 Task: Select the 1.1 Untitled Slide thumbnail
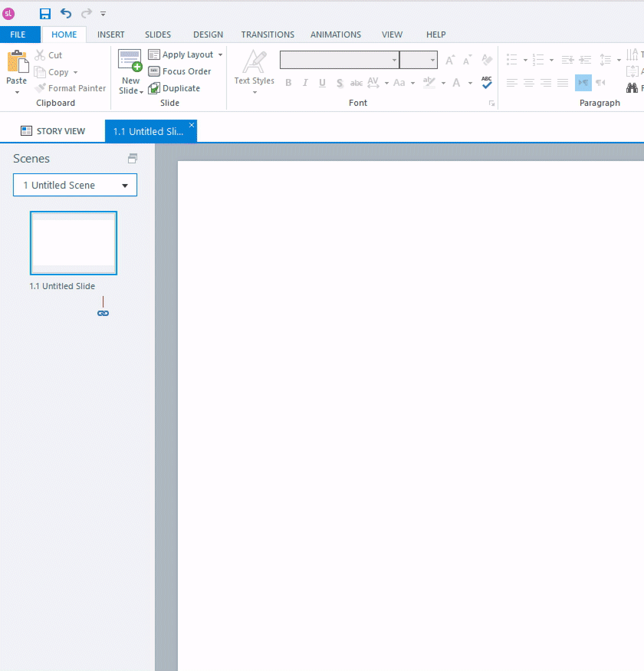(x=74, y=243)
